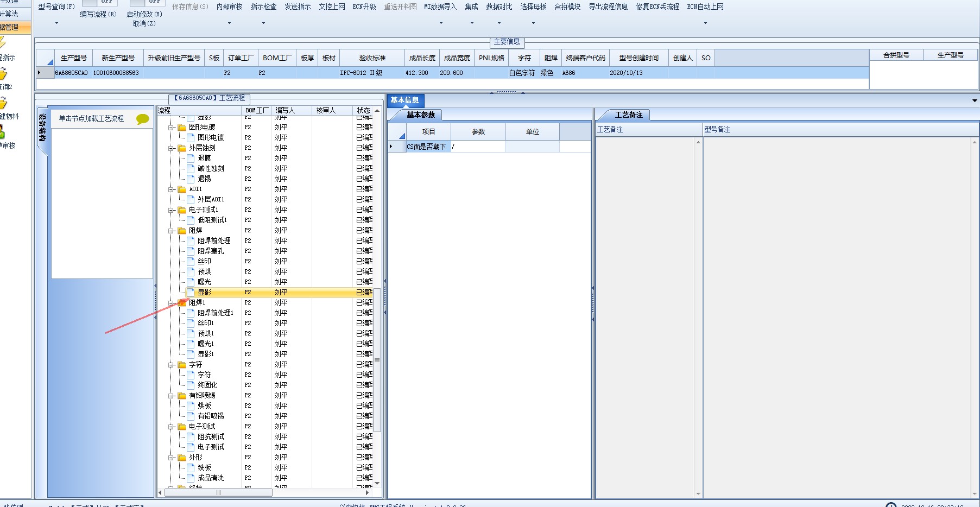
Task: Click the 修复ECN丢流程 toolbar button
Action: point(657,7)
